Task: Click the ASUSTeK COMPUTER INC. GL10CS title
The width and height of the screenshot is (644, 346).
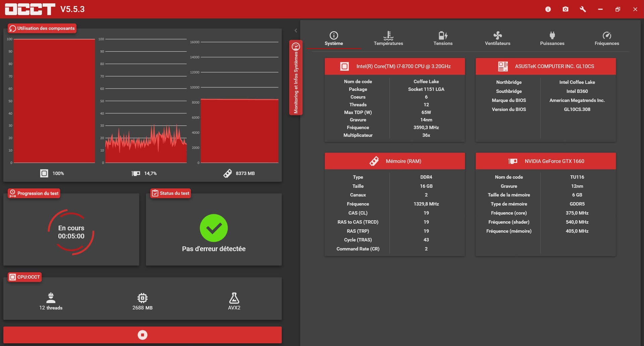Action: pyautogui.click(x=554, y=66)
